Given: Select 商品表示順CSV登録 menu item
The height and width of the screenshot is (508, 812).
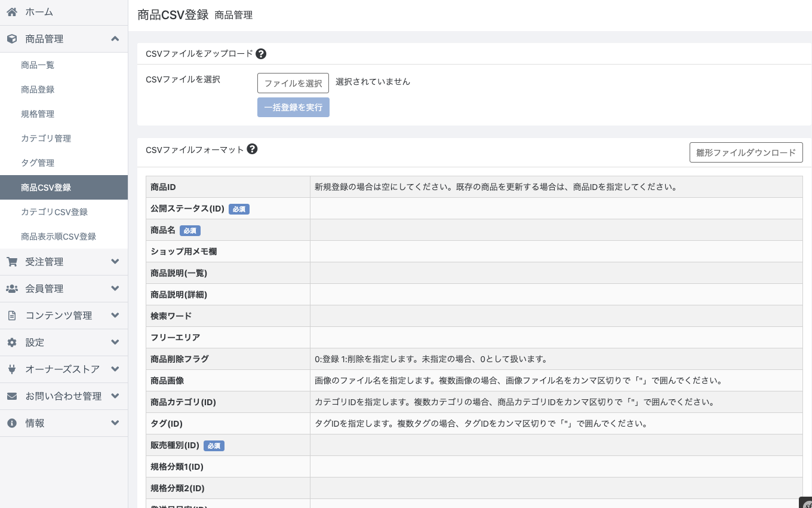Looking at the screenshot, I should coord(59,236).
